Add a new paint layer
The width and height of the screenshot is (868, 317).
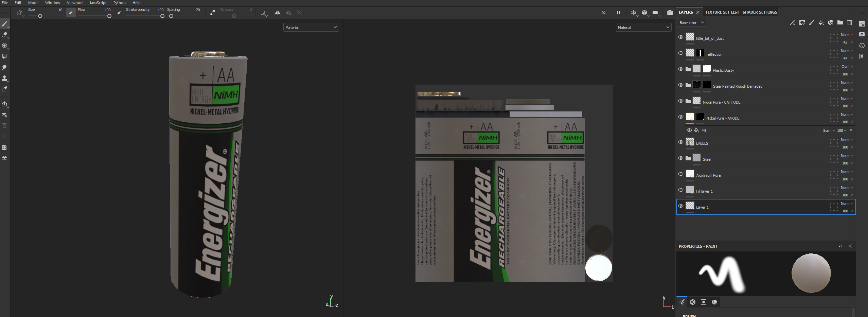811,22
